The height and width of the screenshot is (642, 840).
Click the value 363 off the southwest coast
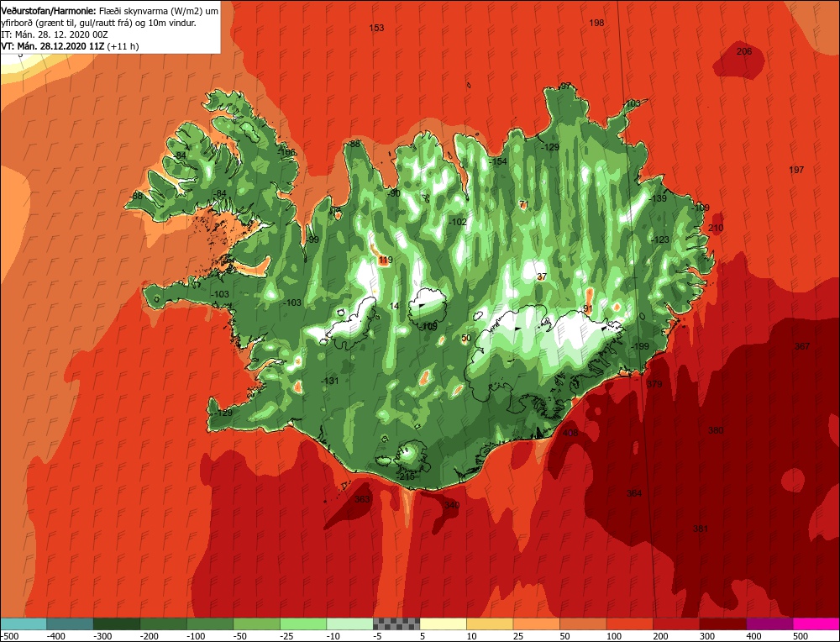pos(362,499)
